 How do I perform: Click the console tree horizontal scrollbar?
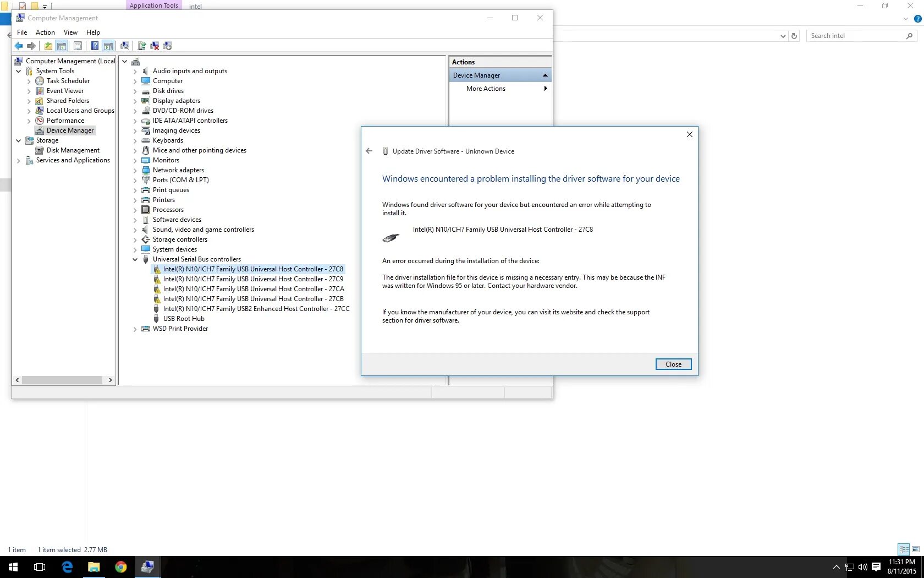coord(63,380)
